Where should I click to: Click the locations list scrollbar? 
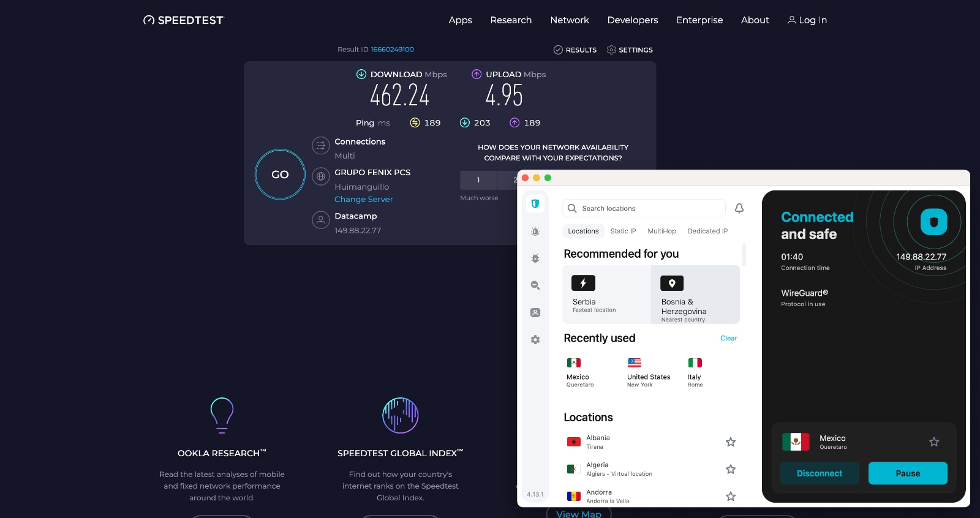[744, 255]
